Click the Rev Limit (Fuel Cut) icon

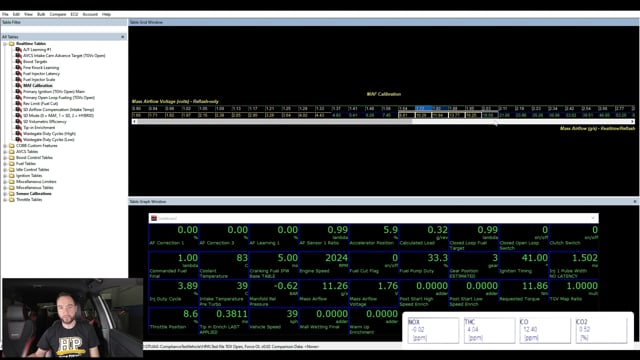tap(18, 104)
